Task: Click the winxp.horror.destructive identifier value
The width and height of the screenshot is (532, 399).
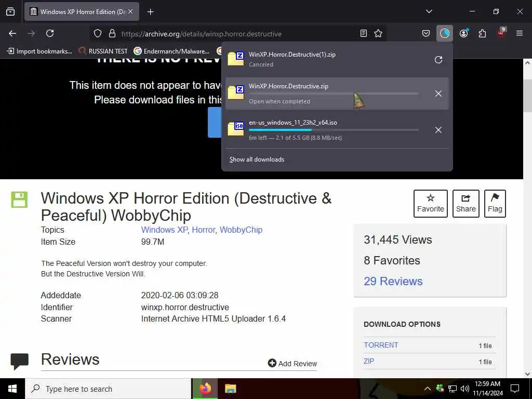Action: (185, 308)
